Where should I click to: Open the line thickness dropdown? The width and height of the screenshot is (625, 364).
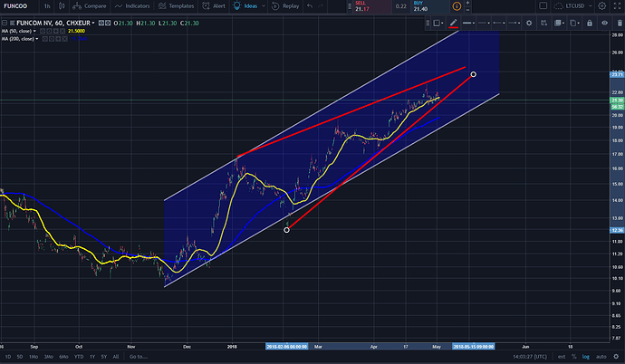[x=468, y=24]
